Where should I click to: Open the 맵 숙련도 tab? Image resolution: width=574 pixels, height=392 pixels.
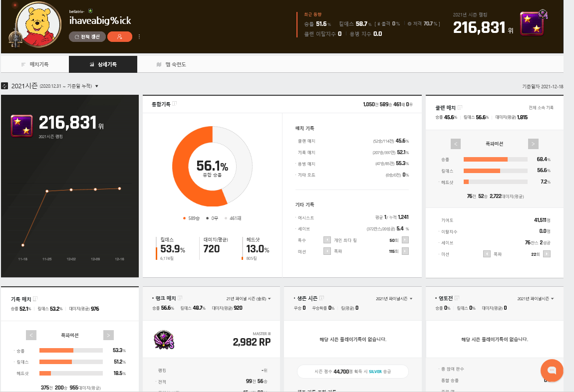pyautogui.click(x=172, y=64)
